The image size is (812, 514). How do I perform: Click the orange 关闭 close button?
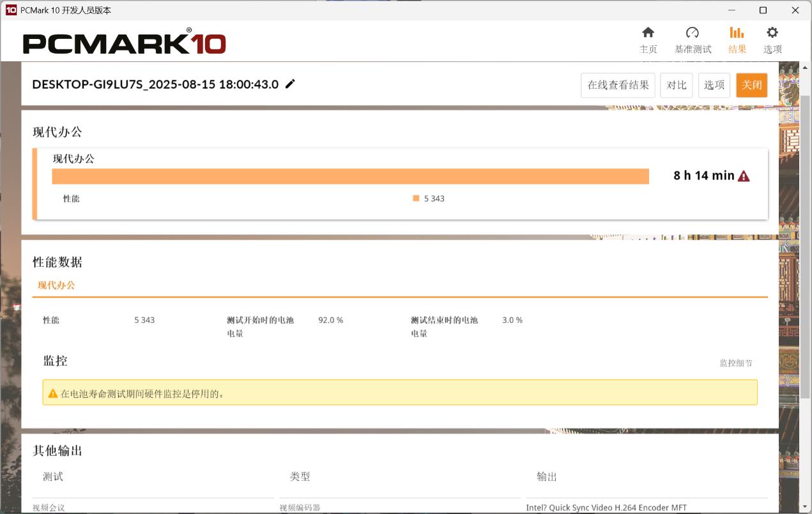tap(751, 85)
